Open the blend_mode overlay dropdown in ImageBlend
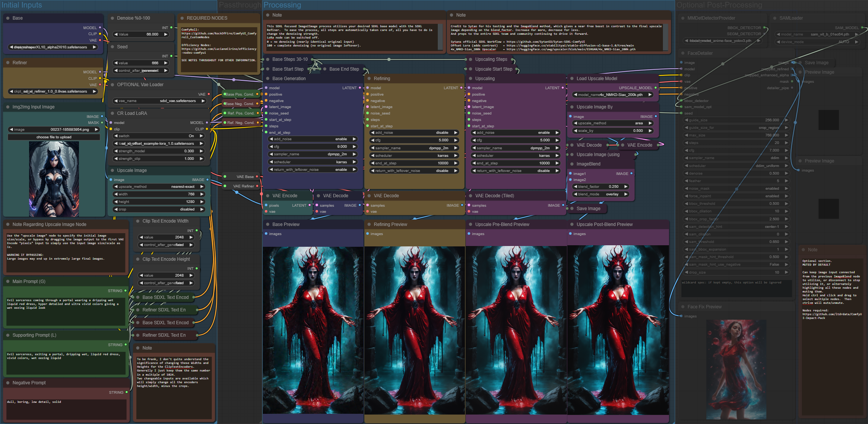The image size is (868, 424). coord(601,194)
